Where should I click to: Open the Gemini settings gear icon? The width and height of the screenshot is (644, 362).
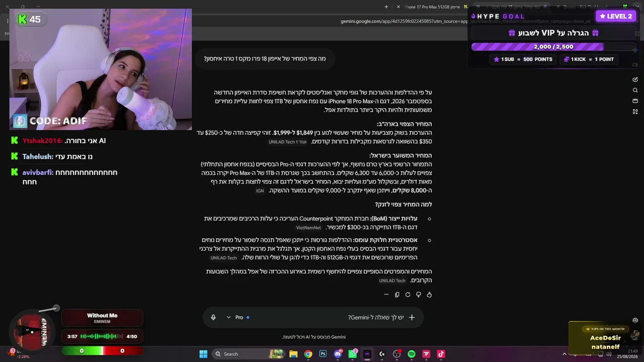[x=635, y=320]
